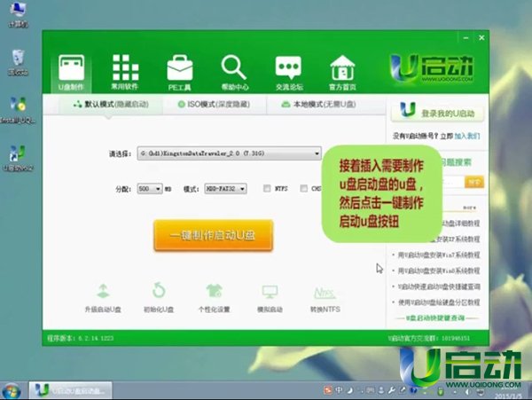Screen dimensions: 532x400
Task: Click the 程序版本 6.2.14.1223 status text
Action: [80, 338]
